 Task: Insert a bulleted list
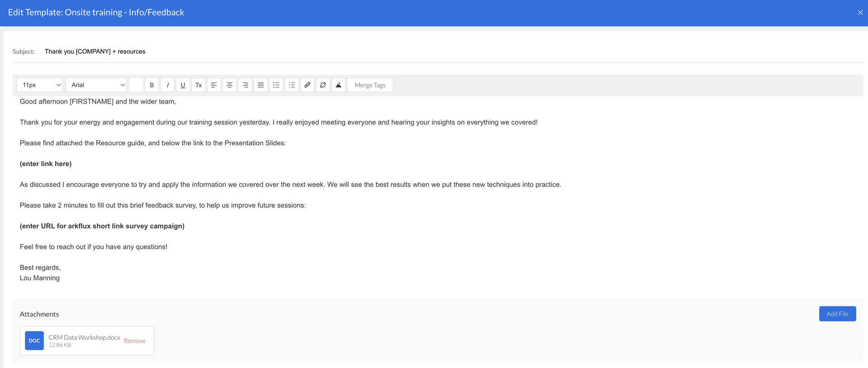276,85
